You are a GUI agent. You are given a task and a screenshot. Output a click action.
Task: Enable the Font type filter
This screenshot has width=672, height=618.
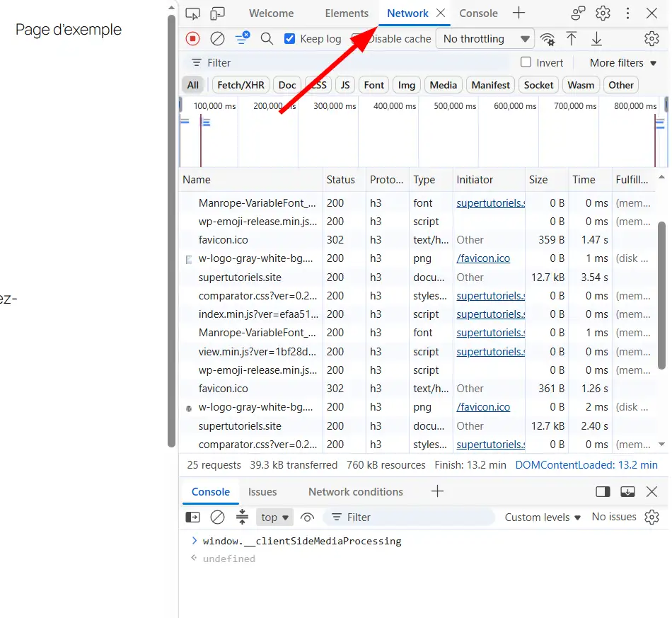click(x=374, y=85)
